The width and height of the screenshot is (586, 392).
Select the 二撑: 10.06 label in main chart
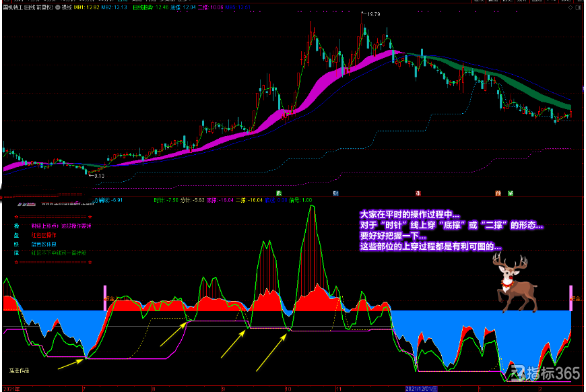pos(210,7)
